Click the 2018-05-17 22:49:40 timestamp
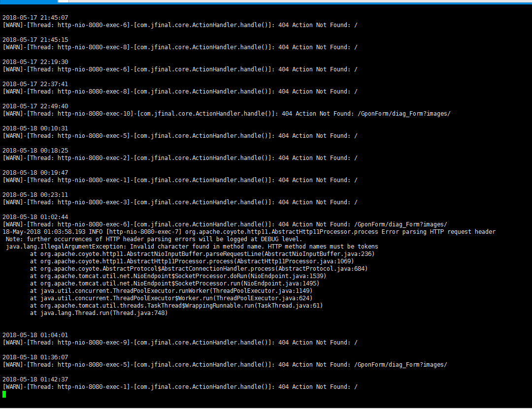Screen dimensions: 532x409 click(x=35, y=106)
